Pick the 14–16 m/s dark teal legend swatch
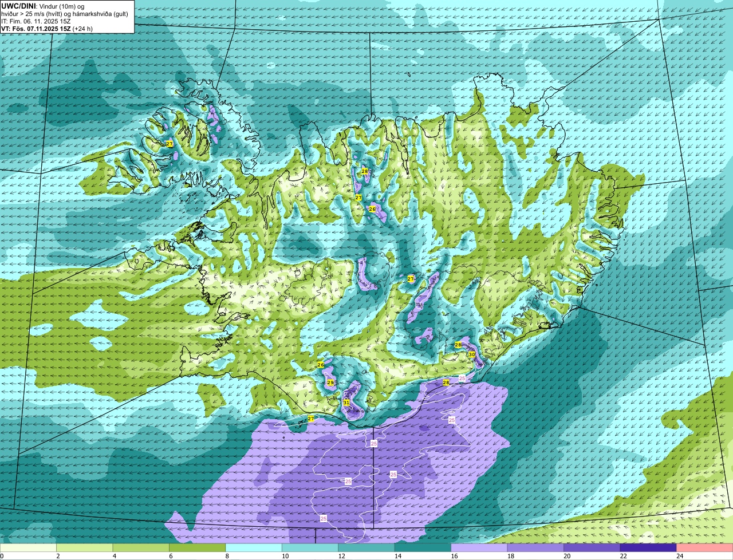 423,547
